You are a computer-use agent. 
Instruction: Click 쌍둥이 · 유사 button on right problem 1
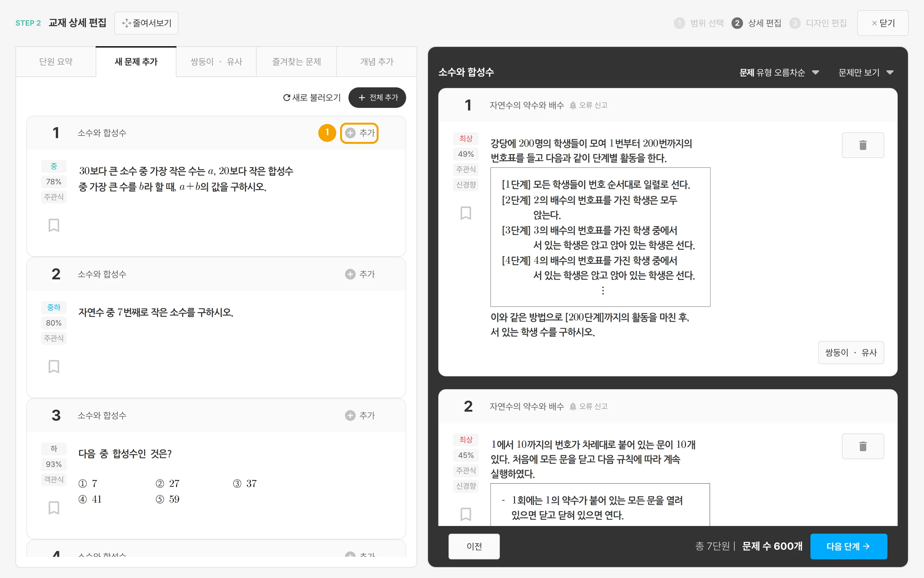coord(851,353)
